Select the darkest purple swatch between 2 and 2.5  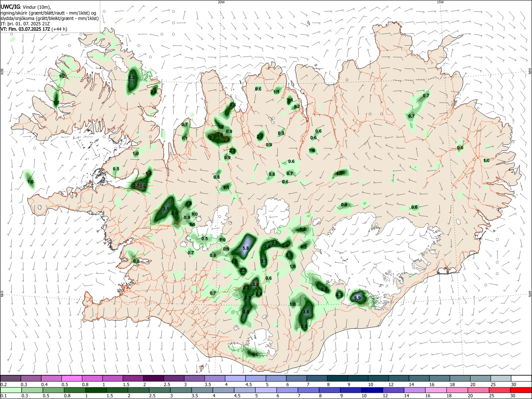[x=153, y=379]
